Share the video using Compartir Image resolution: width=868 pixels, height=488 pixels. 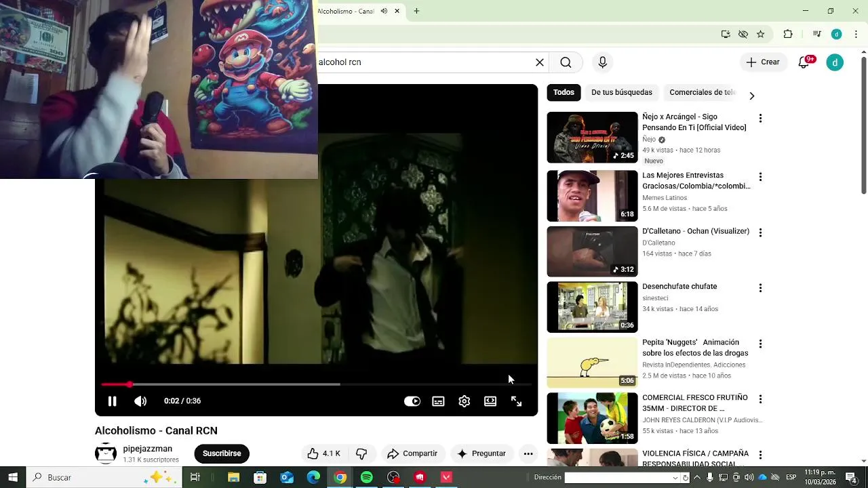(x=412, y=453)
